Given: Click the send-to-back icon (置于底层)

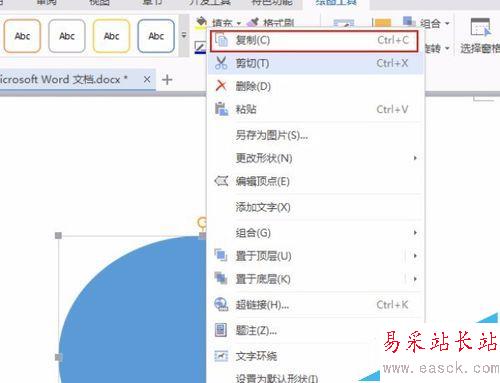Looking at the screenshot, I should point(221,278).
